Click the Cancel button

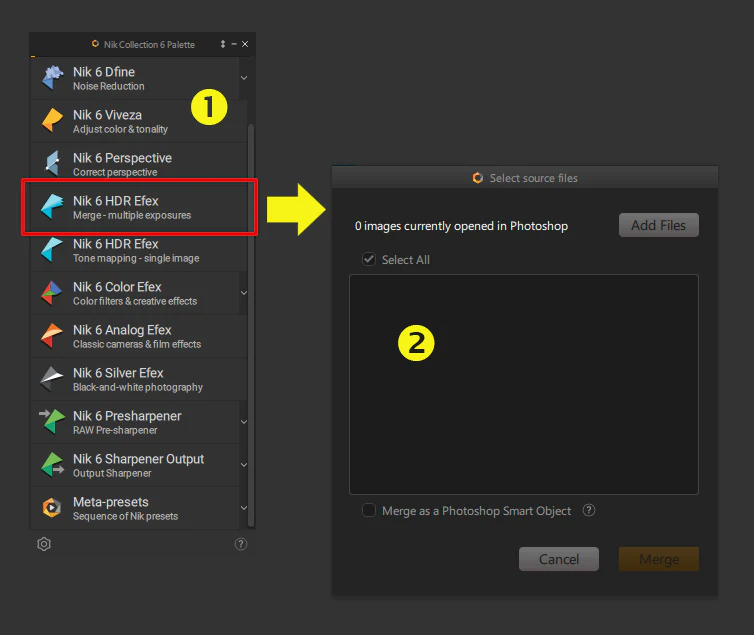(x=559, y=559)
